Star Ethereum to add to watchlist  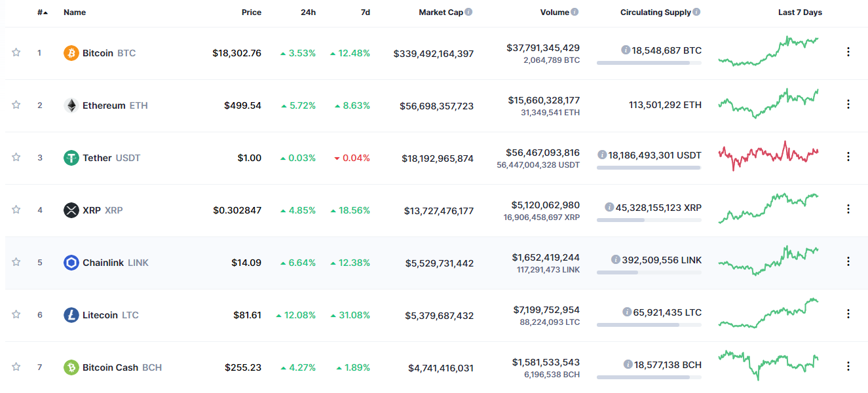(16, 105)
